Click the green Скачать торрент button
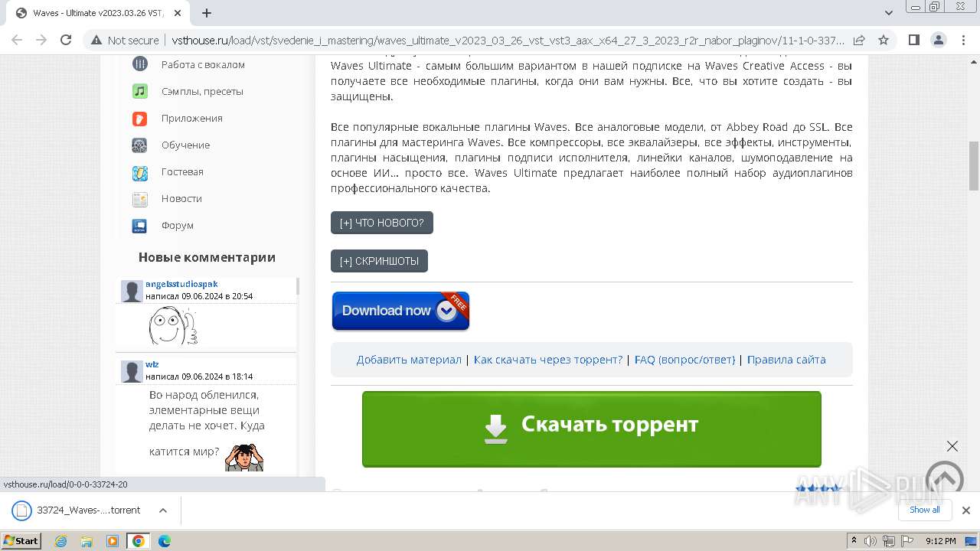The height and width of the screenshot is (551, 980). coord(592,429)
